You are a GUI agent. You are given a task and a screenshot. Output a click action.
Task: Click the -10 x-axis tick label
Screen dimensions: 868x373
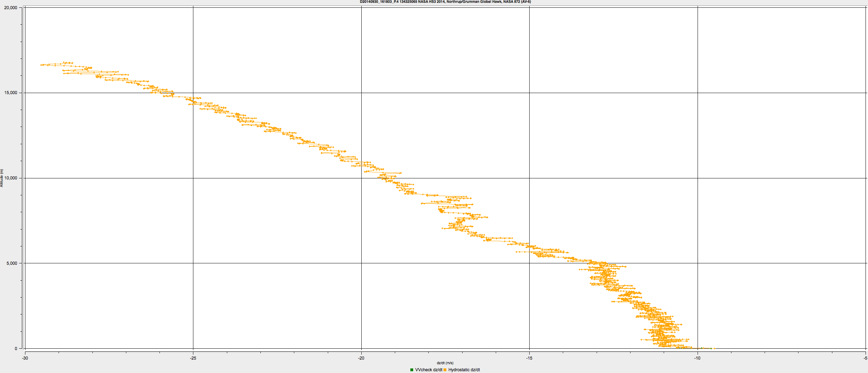coord(697,358)
